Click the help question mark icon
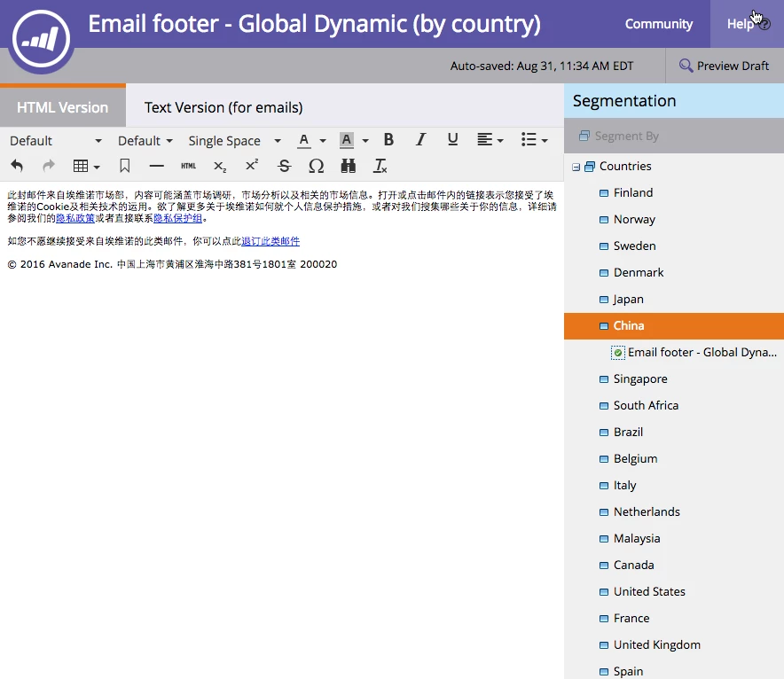The height and width of the screenshot is (679, 784). coord(764,24)
